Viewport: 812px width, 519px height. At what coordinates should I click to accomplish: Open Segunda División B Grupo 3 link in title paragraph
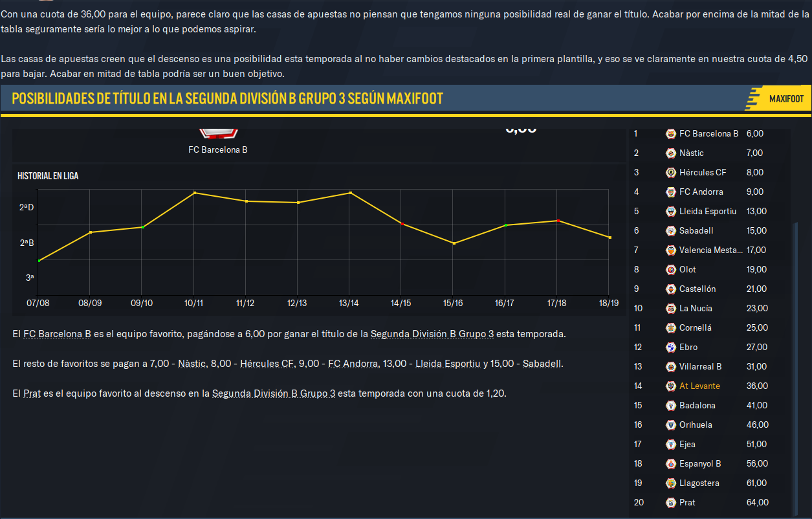[432, 335]
